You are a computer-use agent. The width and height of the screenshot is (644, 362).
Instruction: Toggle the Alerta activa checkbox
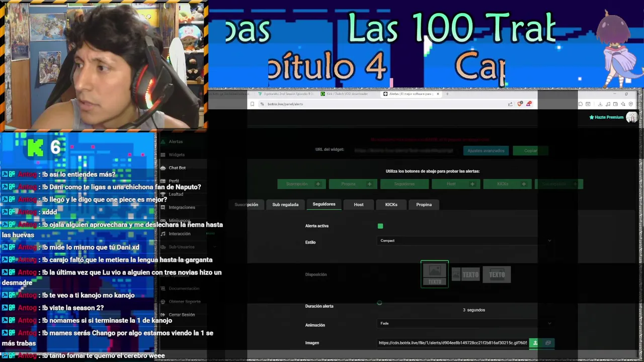click(380, 226)
